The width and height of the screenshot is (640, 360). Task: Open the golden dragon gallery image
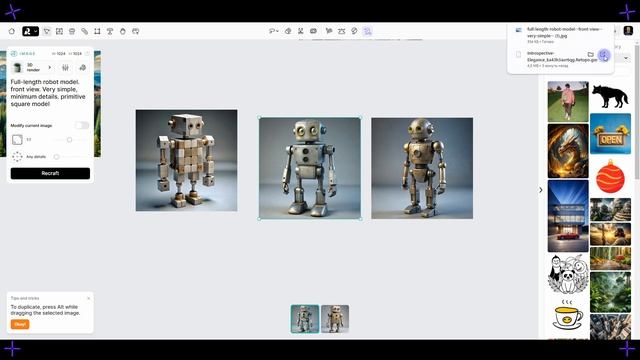pos(568,151)
